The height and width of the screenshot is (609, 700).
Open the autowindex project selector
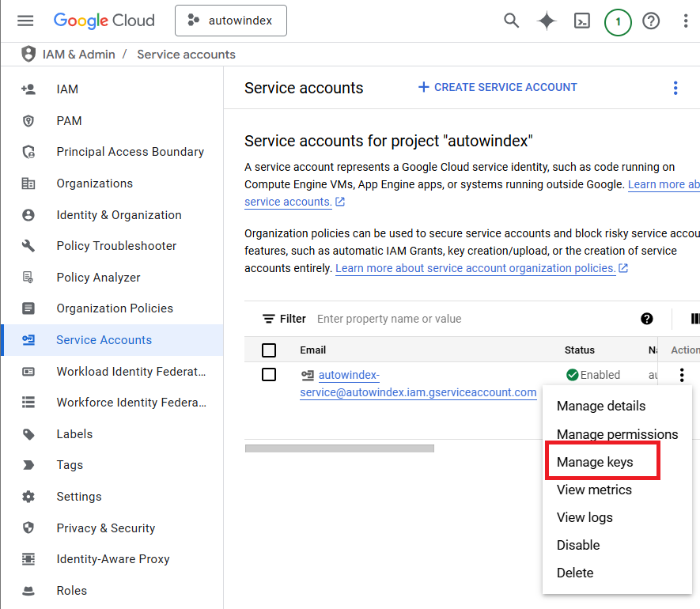231,21
